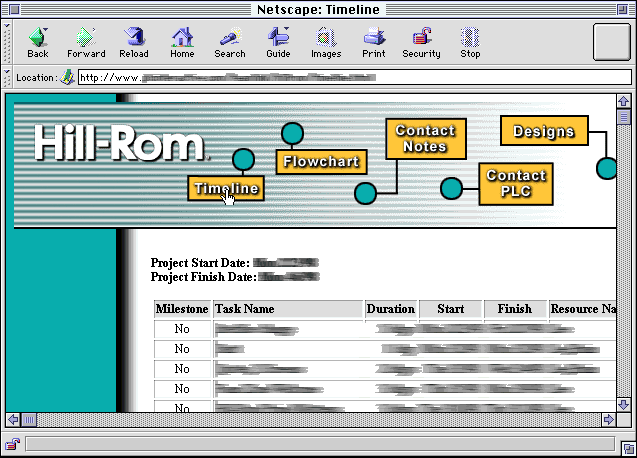Click the Project Start Date label

(x=200, y=263)
